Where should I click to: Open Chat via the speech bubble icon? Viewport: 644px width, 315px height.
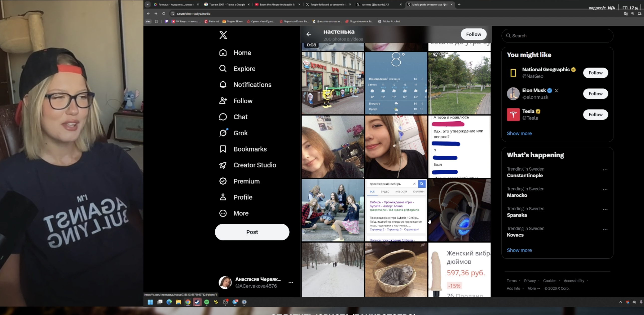click(x=223, y=117)
